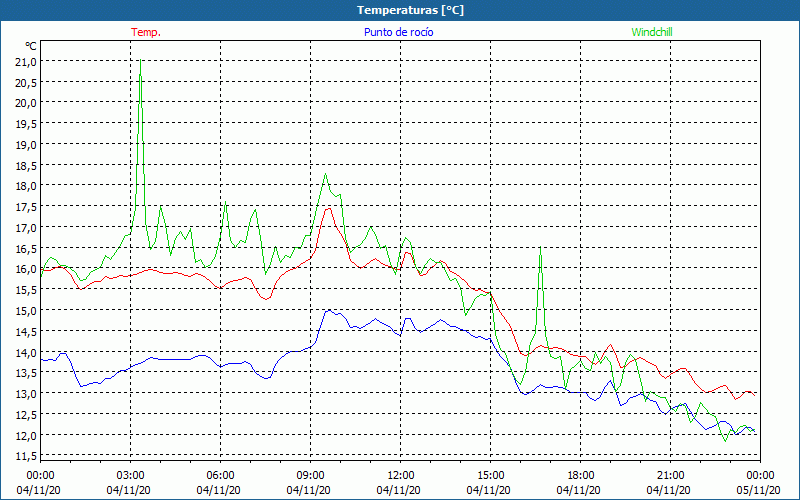Click the 18,0 y-axis value
This screenshot has height=500, width=800.
click(26, 186)
